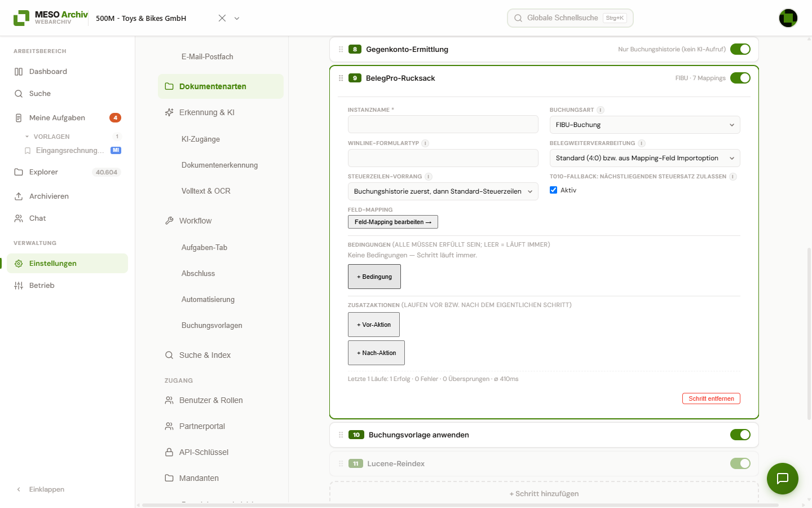Toggle the Buchungsvorlage anwenden switch
The image size is (812, 508).
(740, 435)
